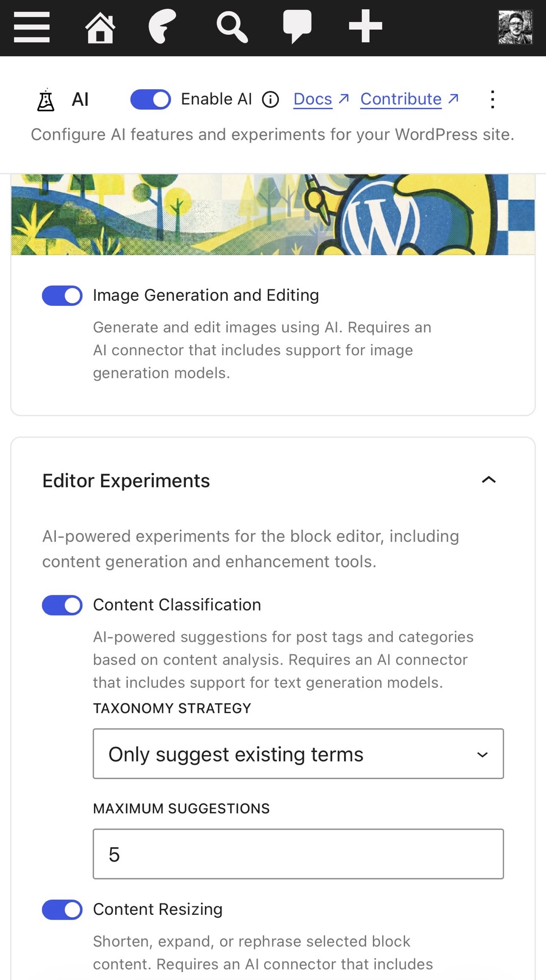Collapse the Editor Experiments section
The image size is (546, 980).
pyautogui.click(x=489, y=480)
